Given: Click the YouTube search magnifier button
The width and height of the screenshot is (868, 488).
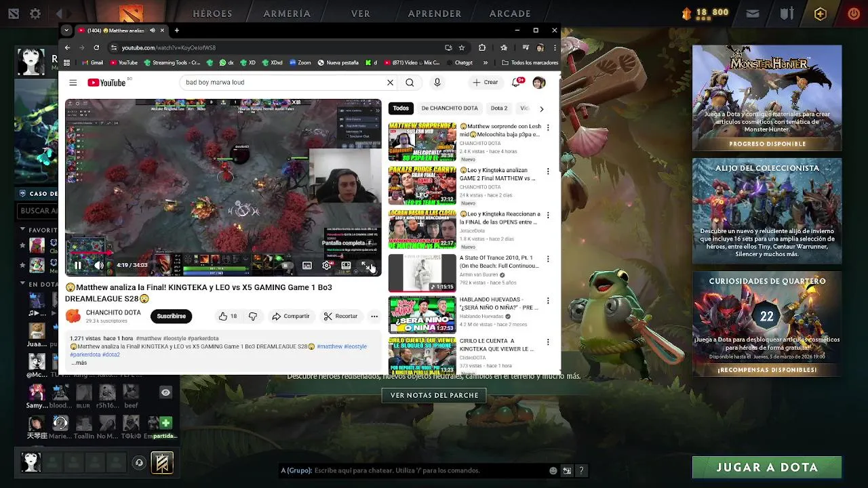Looking at the screenshot, I should 410,82.
